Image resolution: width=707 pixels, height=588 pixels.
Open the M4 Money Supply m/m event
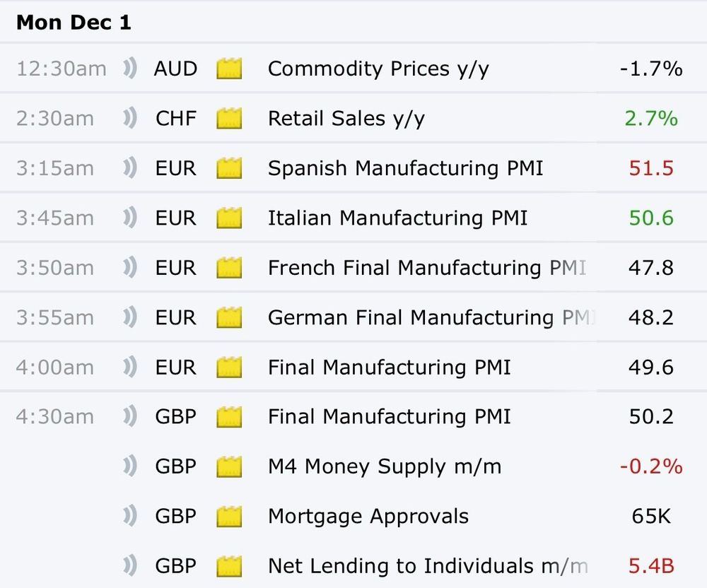point(385,466)
